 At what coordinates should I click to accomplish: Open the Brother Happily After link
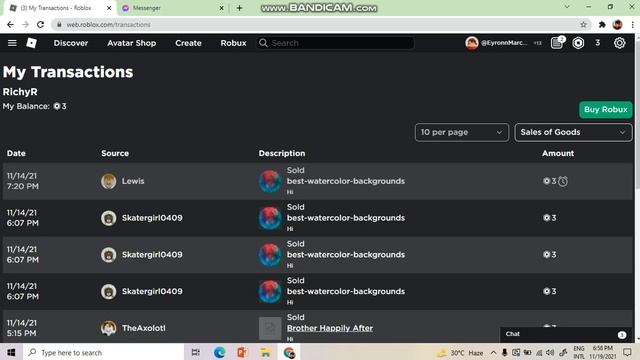click(x=329, y=328)
